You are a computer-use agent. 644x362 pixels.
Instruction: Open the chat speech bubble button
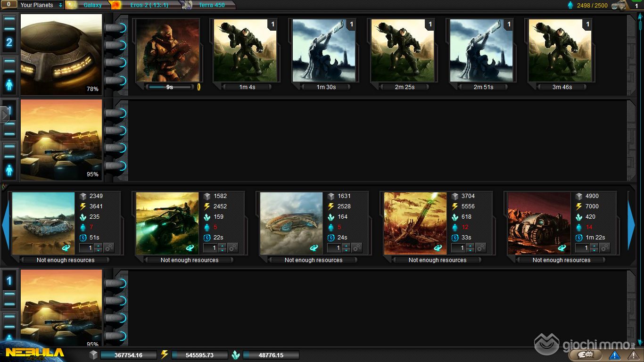pyautogui.click(x=585, y=355)
